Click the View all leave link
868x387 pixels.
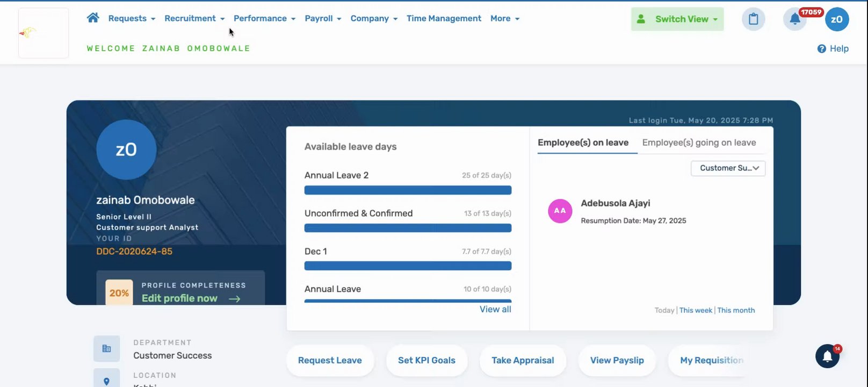495,310
